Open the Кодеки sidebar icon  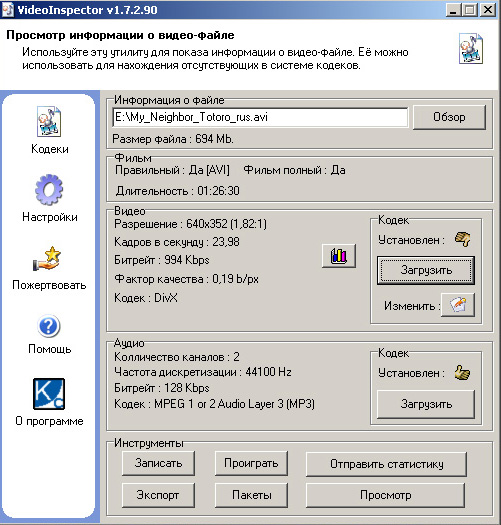click(x=49, y=121)
